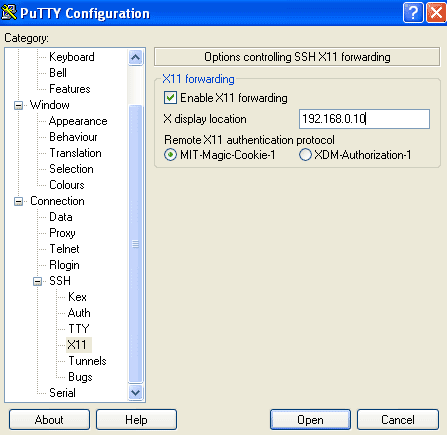Select XDM-Authorization-1 authentication protocol
The height and width of the screenshot is (435, 447).
[x=305, y=155]
